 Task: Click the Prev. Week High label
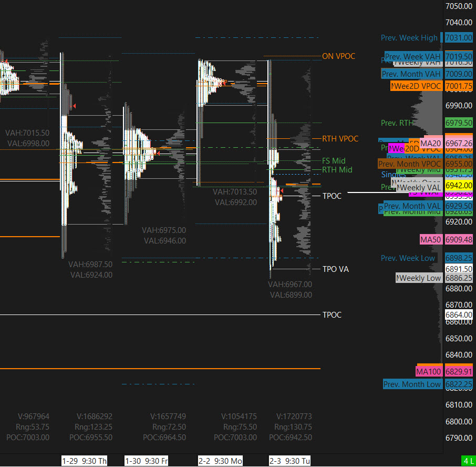pyautogui.click(x=409, y=38)
